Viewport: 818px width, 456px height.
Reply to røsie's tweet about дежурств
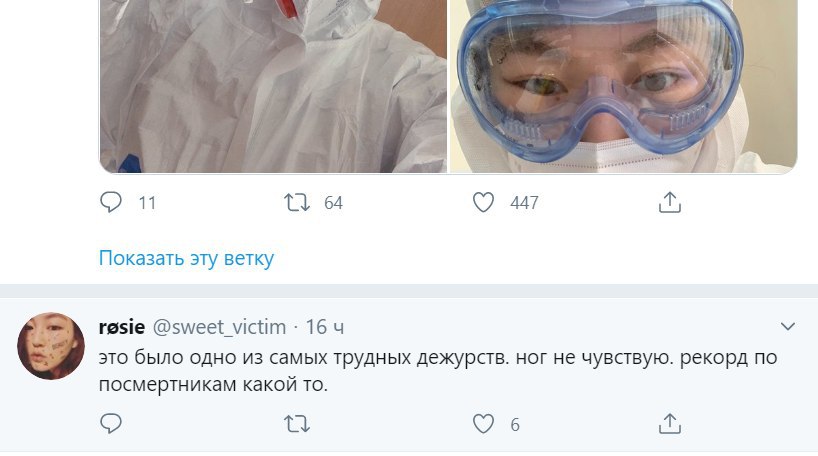click(x=111, y=424)
